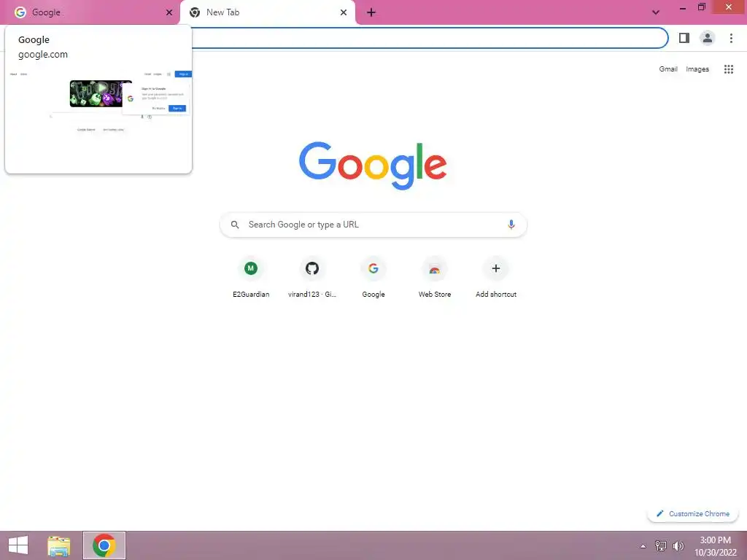
Task: Click the Chrome taskbar icon
Action: (x=104, y=545)
